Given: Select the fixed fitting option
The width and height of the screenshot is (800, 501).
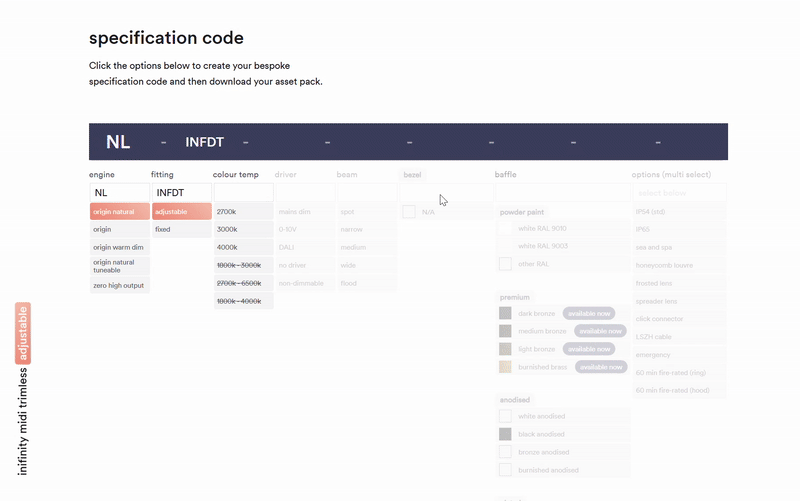Looking at the screenshot, I should 182,229.
